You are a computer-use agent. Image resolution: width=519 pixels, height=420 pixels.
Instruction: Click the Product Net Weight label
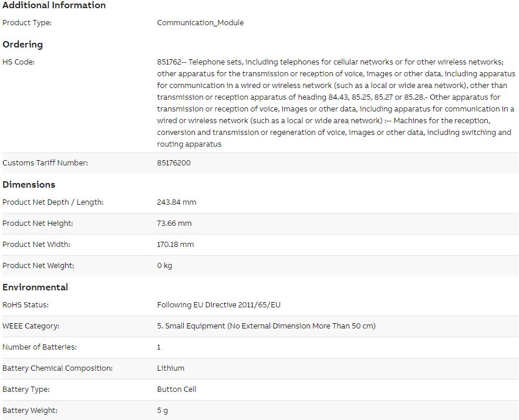click(38, 266)
